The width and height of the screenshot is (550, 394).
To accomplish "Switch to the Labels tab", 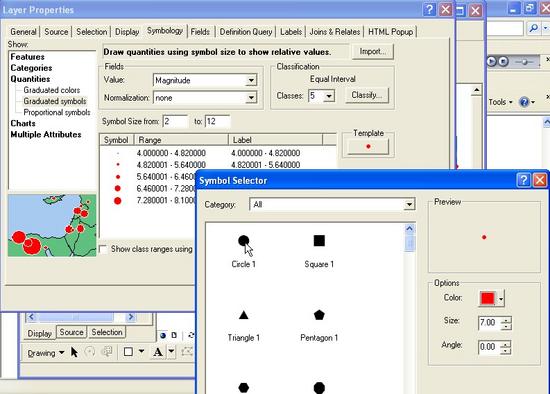I will click(291, 32).
